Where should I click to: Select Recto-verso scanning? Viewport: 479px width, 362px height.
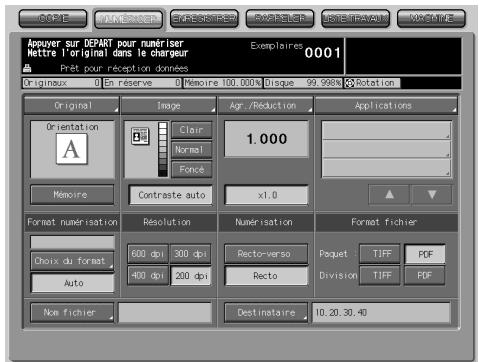point(266,254)
